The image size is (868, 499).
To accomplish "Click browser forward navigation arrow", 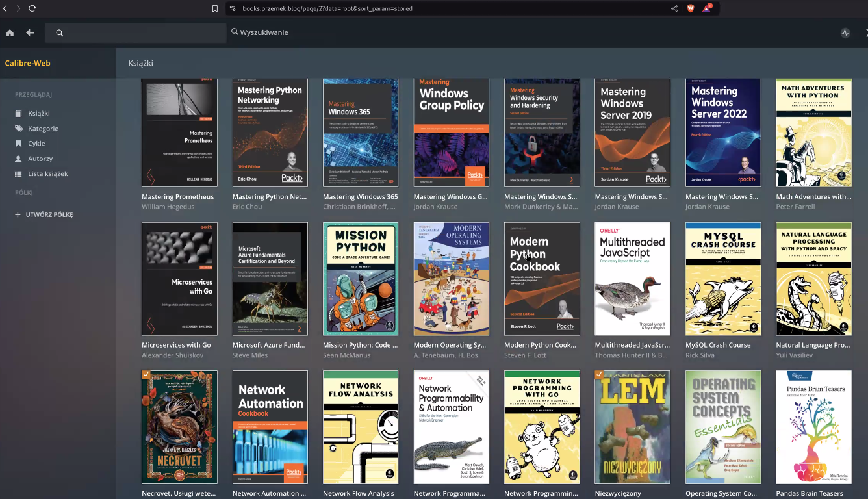I will pos(18,8).
